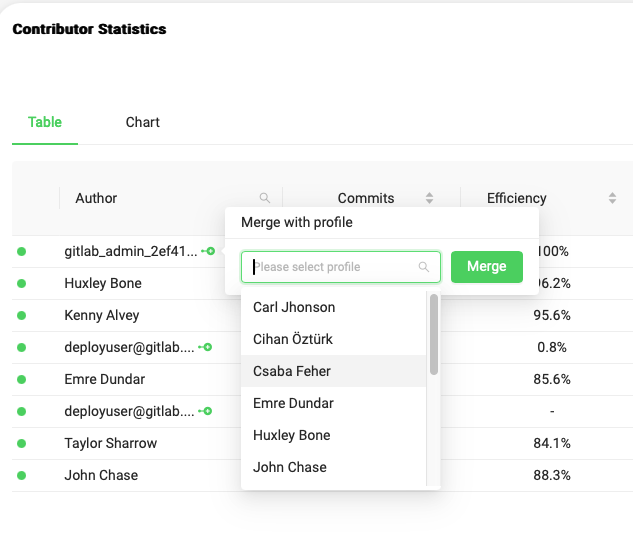Click the profile dropdown list scrollbar
Image resolution: width=633 pixels, height=546 pixels.
point(433,334)
